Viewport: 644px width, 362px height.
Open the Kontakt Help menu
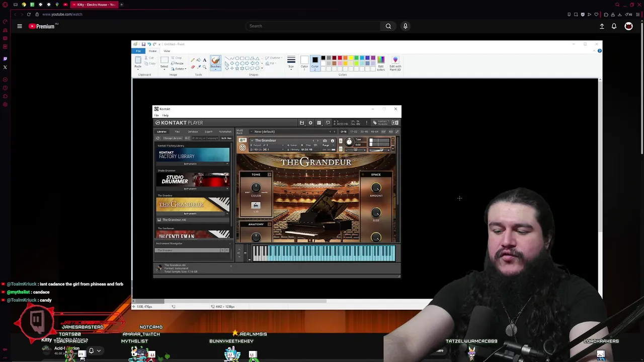(x=165, y=115)
